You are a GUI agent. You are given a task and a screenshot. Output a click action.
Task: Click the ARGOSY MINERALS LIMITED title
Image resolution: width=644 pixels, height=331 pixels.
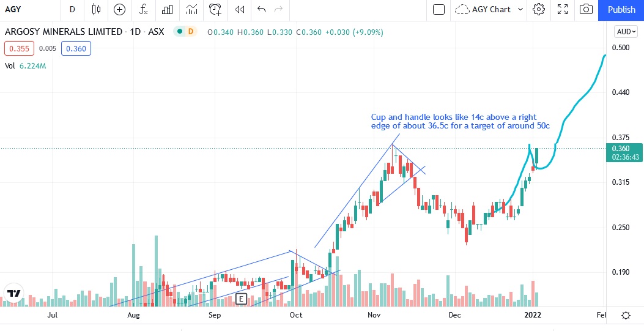64,32
